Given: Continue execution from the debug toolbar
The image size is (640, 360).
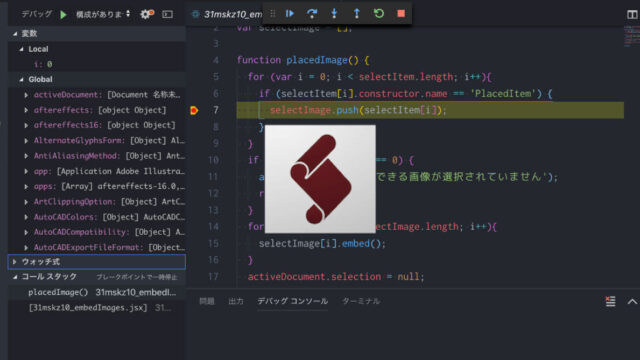Looking at the screenshot, I should (x=289, y=13).
